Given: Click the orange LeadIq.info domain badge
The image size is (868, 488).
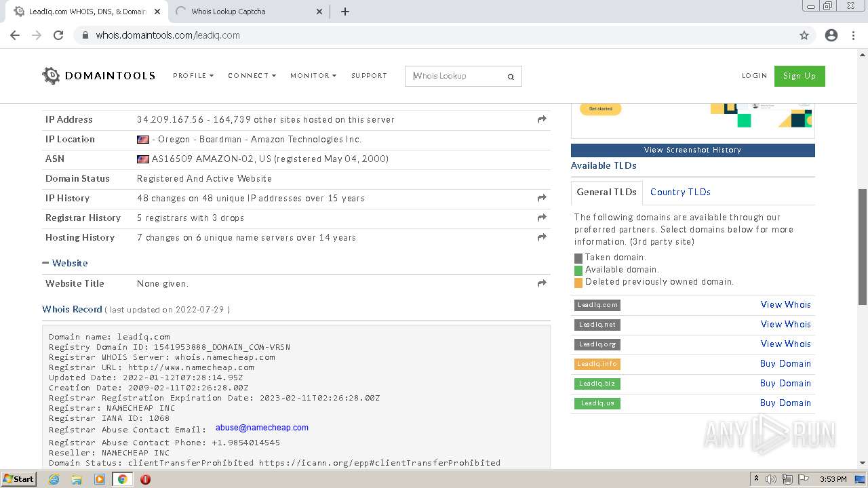Looking at the screenshot, I should 597,364.
